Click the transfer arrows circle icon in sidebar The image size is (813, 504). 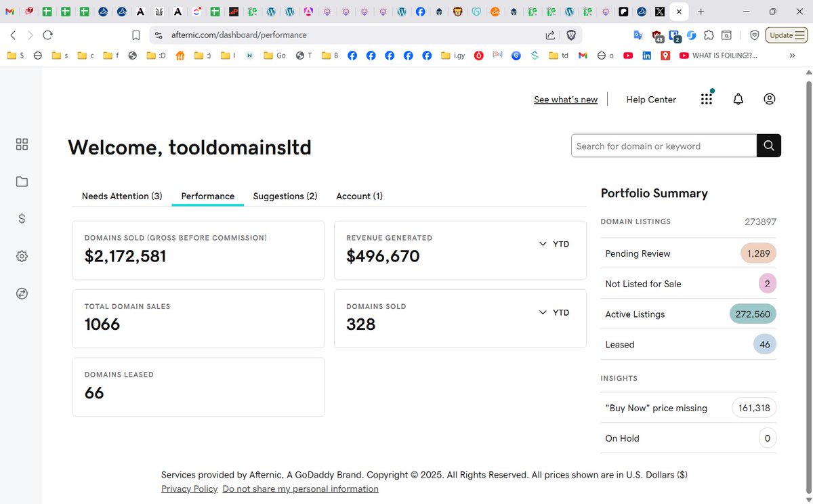click(22, 293)
